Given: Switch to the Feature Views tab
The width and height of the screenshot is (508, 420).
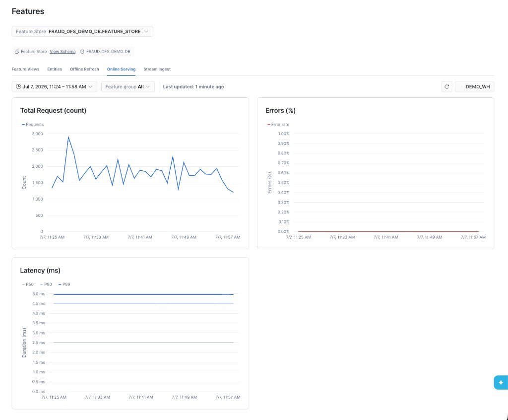Looking at the screenshot, I should (x=25, y=69).
